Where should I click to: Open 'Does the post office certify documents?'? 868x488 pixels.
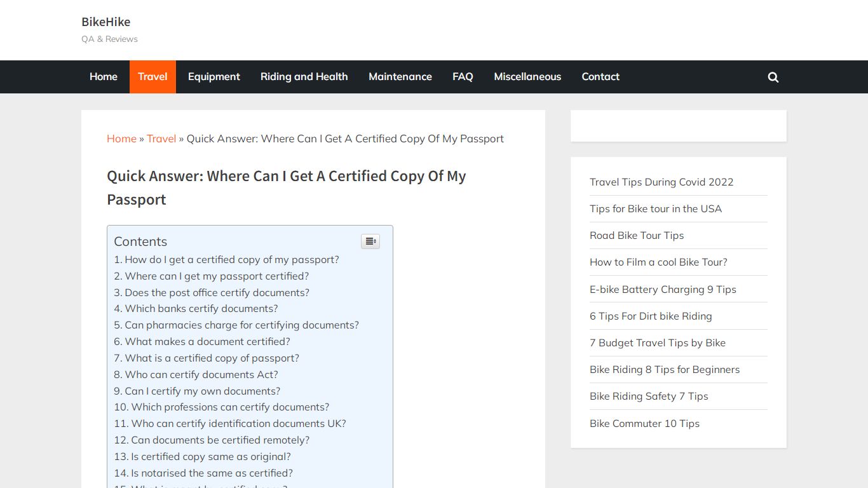[x=212, y=292]
